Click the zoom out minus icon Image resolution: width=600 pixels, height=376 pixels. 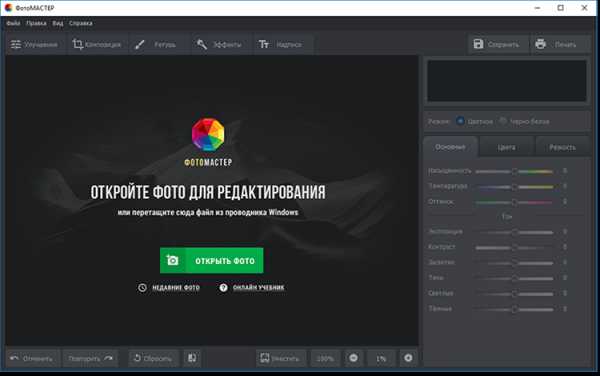pyautogui.click(x=354, y=358)
